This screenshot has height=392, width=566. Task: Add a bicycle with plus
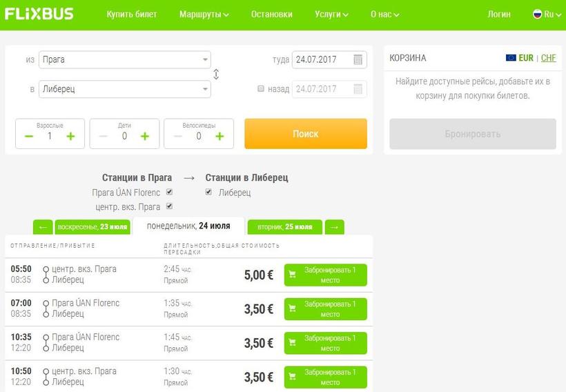[x=219, y=137]
